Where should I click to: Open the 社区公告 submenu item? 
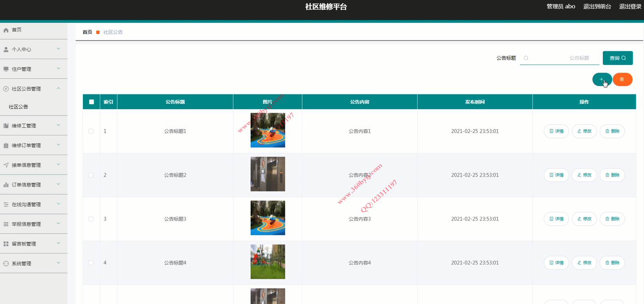(x=18, y=107)
